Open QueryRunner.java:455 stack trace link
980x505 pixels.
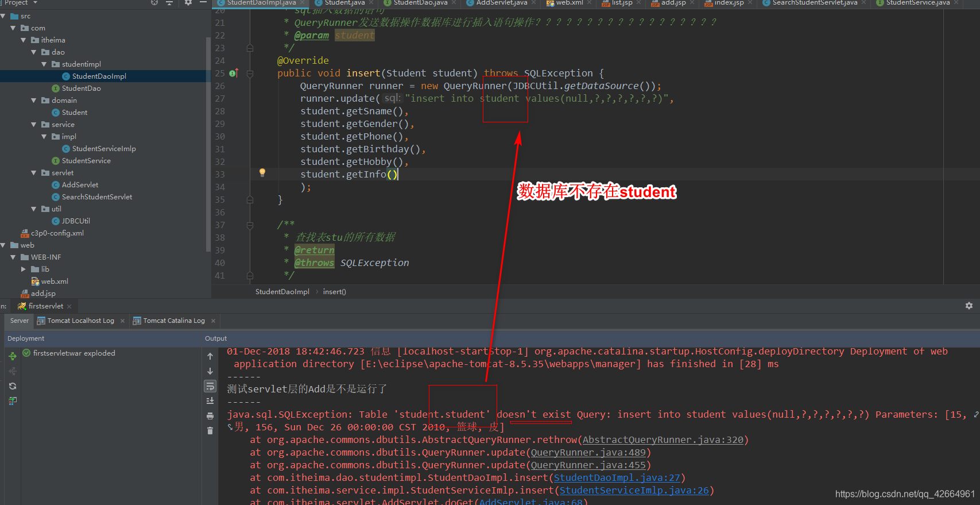588,465
